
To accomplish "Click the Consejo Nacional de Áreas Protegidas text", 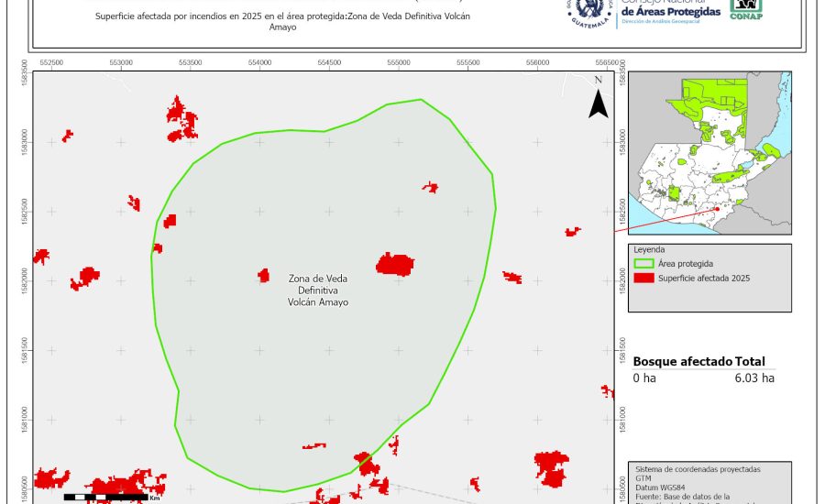I will click(670, 9).
